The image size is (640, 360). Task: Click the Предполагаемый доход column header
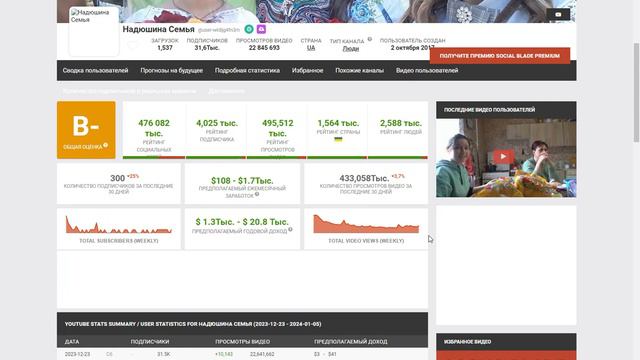tap(351, 342)
